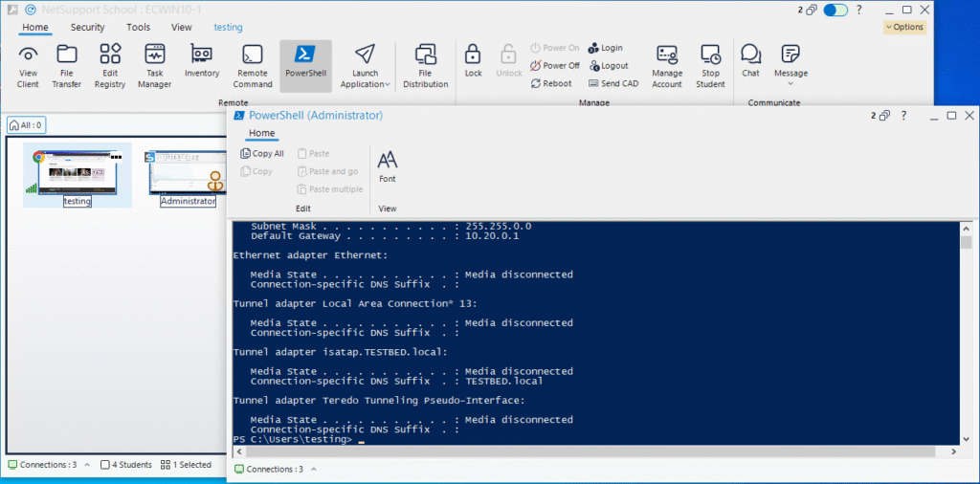Reboot the selected client
Screen dimensions: 980x484
pyautogui.click(x=551, y=83)
